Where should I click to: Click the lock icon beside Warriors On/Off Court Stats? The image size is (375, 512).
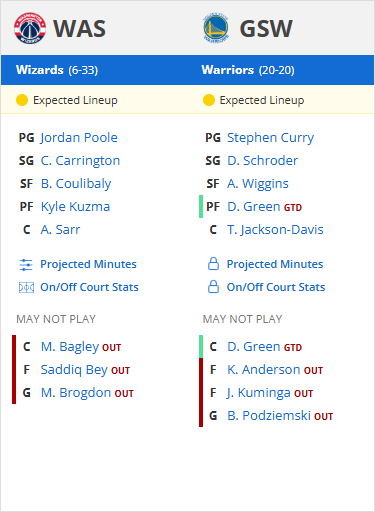point(213,287)
